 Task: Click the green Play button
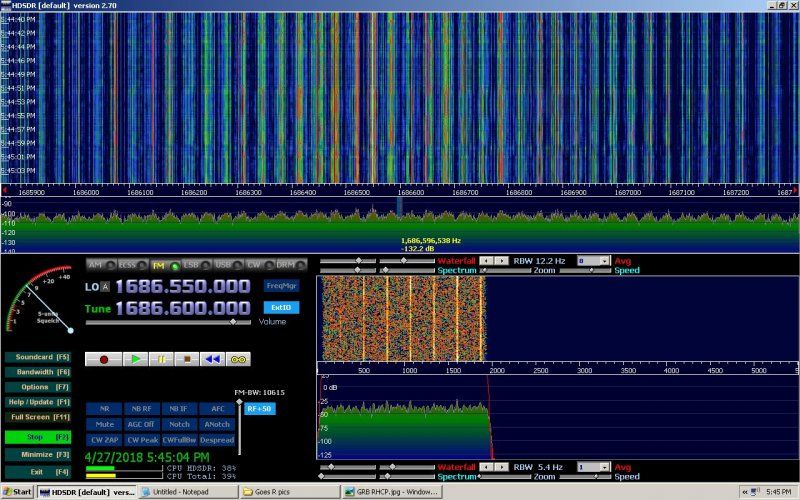click(135, 359)
